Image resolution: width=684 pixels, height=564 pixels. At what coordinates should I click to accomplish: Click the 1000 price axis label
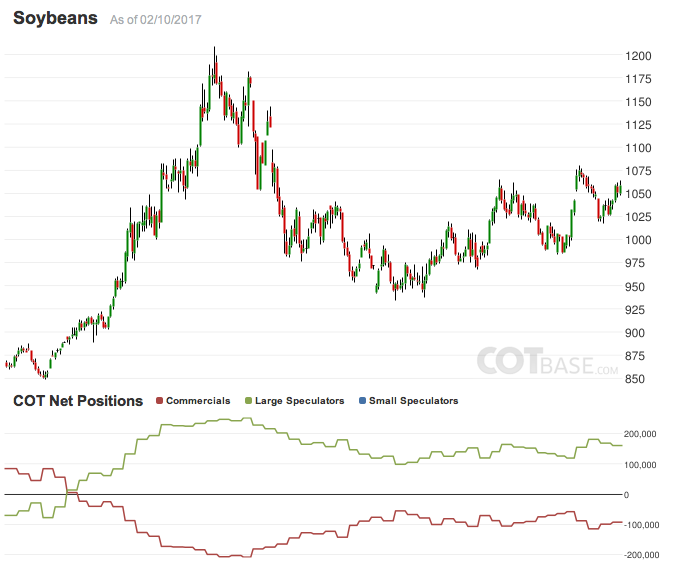(x=638, y=240)
